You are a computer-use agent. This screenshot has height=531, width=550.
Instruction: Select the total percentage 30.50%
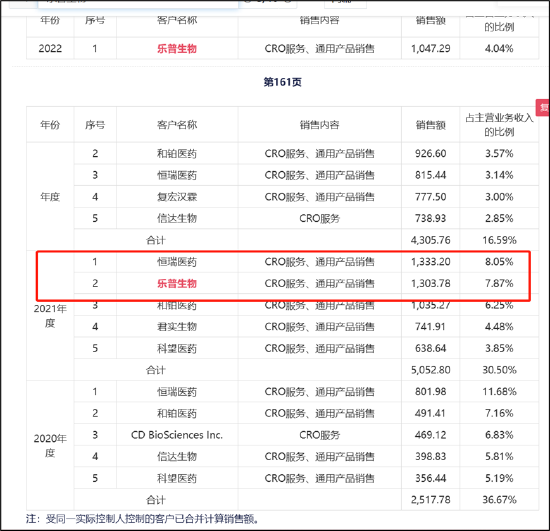click(499, 370)
